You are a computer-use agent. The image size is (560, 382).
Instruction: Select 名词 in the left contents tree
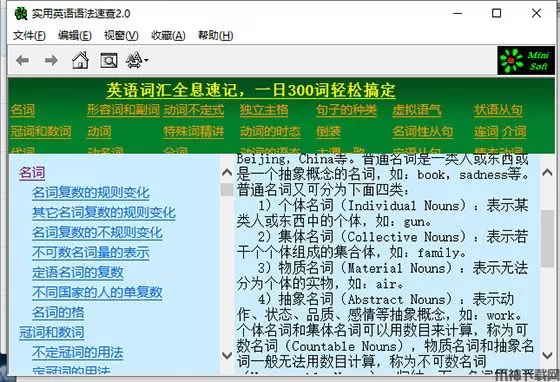(x=32, y=173)
